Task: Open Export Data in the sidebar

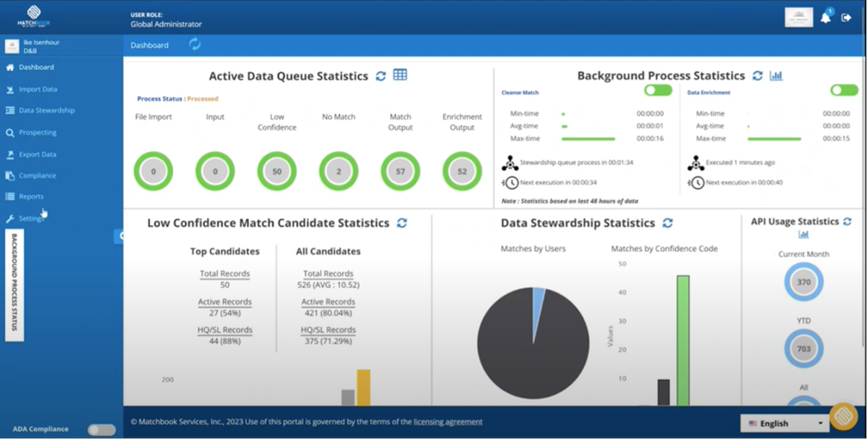Action: (x=30, y=154)
